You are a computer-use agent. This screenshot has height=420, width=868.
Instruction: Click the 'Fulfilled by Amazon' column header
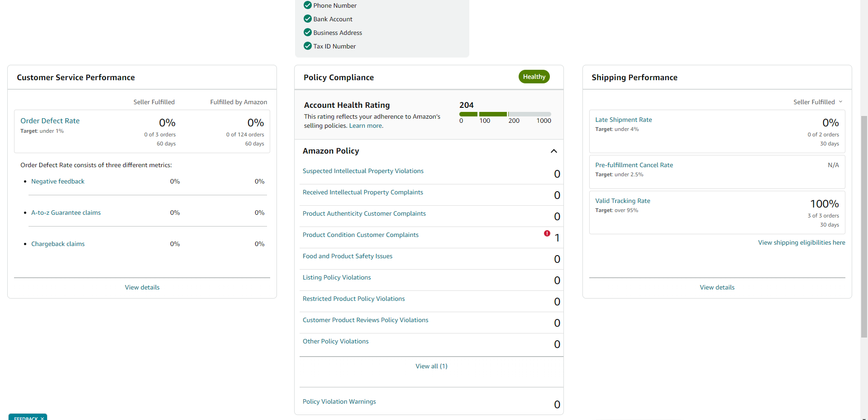[238, 102]
